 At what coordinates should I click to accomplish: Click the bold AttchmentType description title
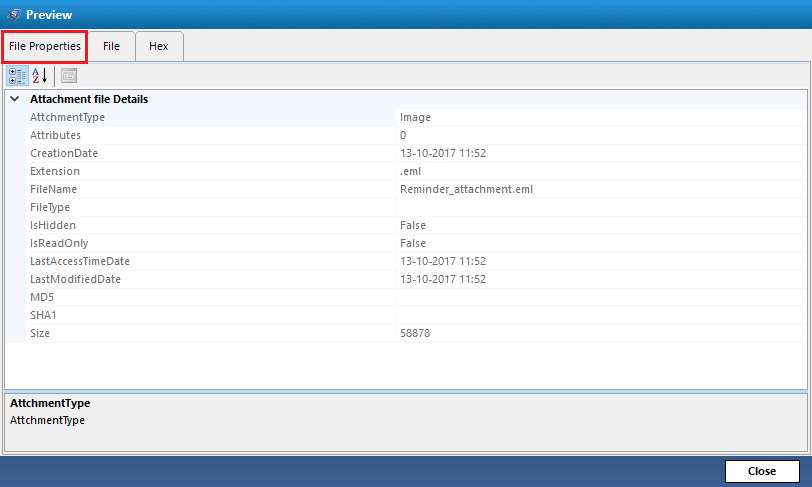[x=50, y=403]
